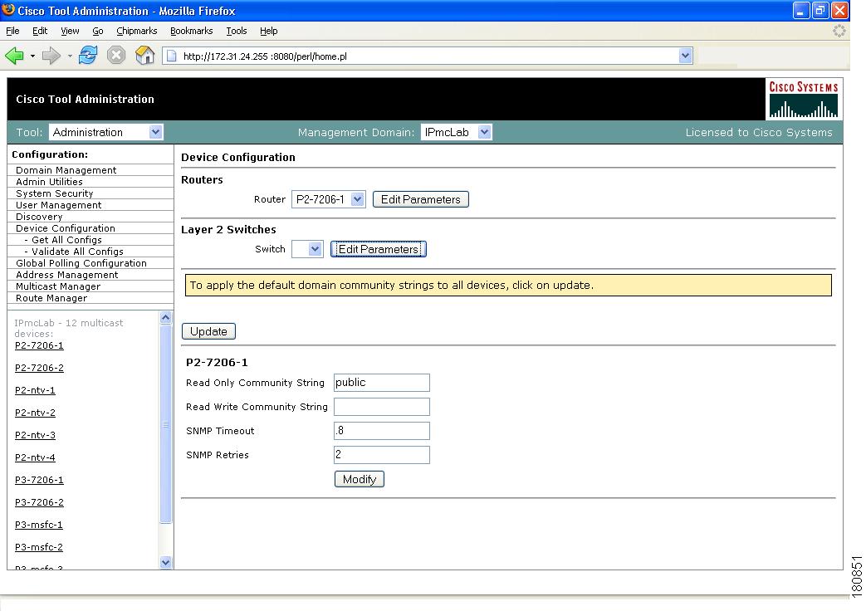This screenshot has height=616, width=866.
Task: Open Global Polling Configuration
Action: click(x=81, y=263)
